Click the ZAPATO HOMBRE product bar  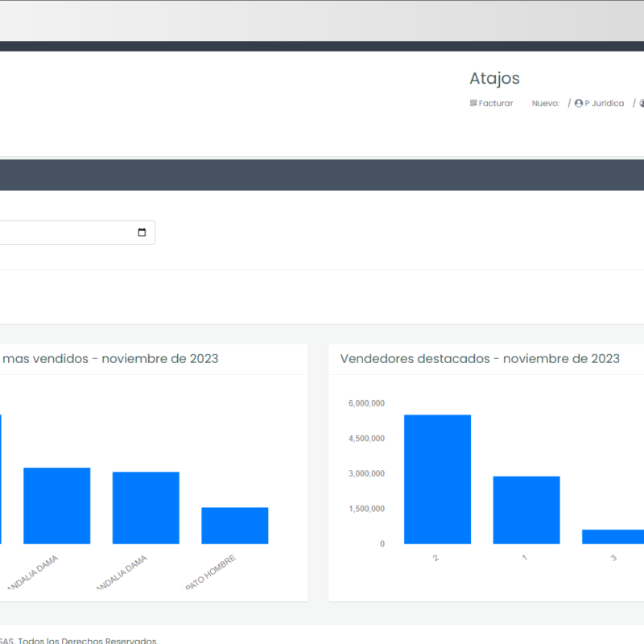pyautogui.click(x=234, y=525)
